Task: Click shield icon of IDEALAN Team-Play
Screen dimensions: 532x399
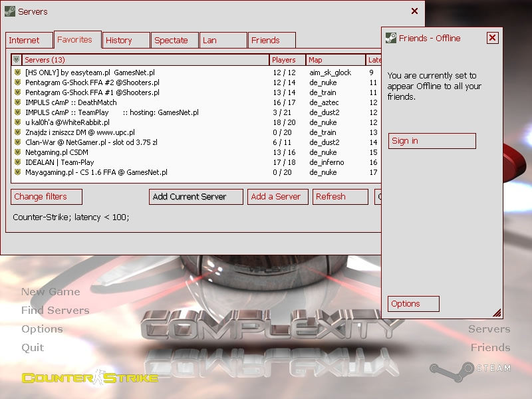Action: tap(18, 162)
